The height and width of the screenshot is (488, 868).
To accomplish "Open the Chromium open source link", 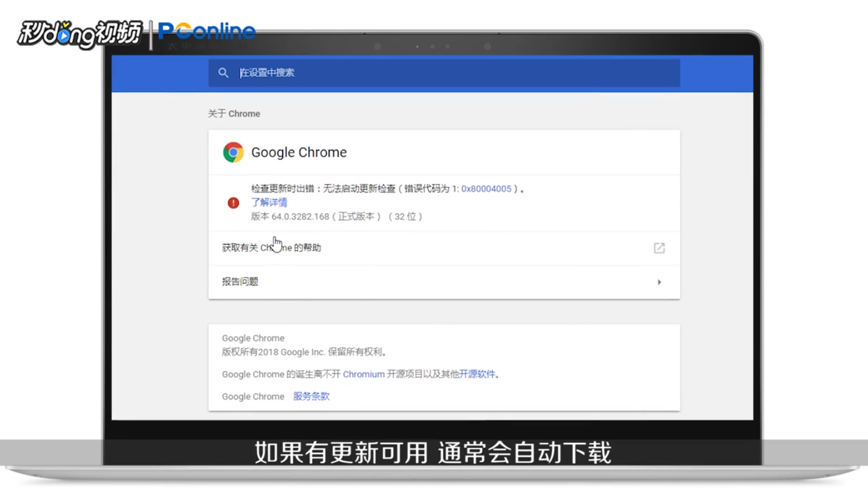I will click(364, 374).
